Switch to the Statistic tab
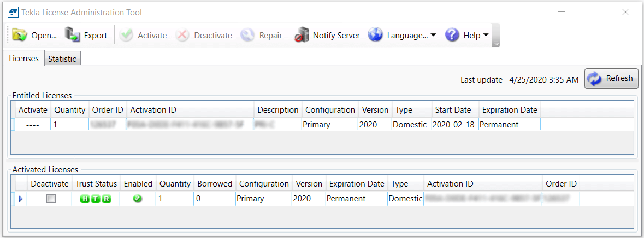This screenshot has width=644, height=238. point(62,59)
